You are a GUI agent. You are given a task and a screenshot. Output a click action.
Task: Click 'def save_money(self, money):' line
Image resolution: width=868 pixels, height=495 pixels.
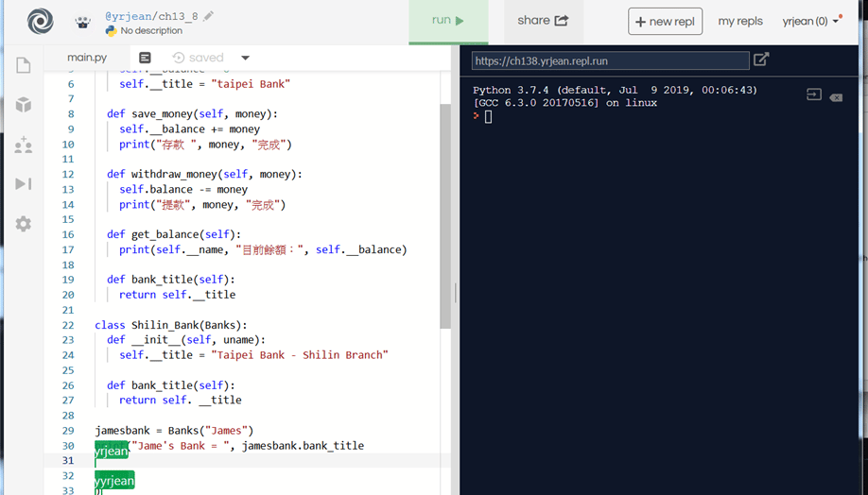pos(192,113)
